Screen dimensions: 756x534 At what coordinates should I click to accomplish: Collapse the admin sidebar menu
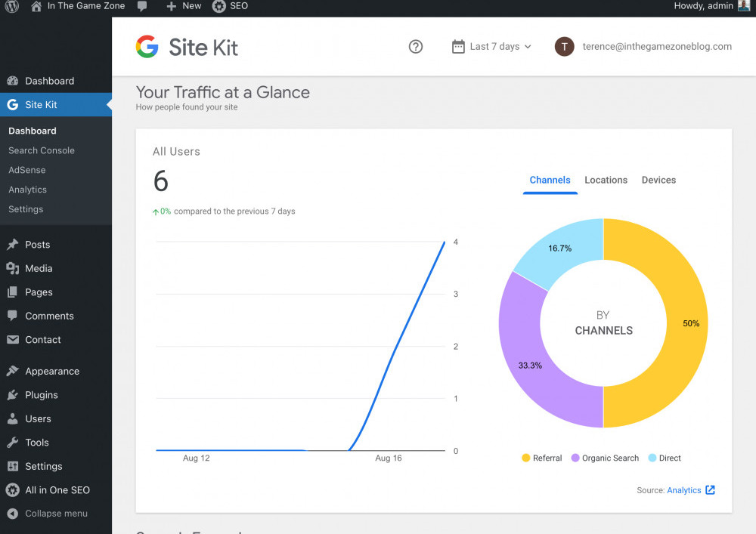[x=47, y=514]
